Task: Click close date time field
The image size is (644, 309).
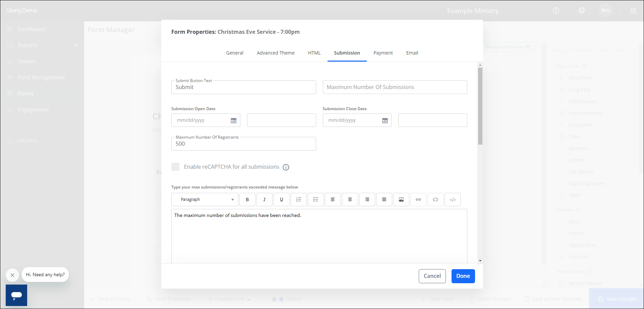Action: click(x=433, y=120)
